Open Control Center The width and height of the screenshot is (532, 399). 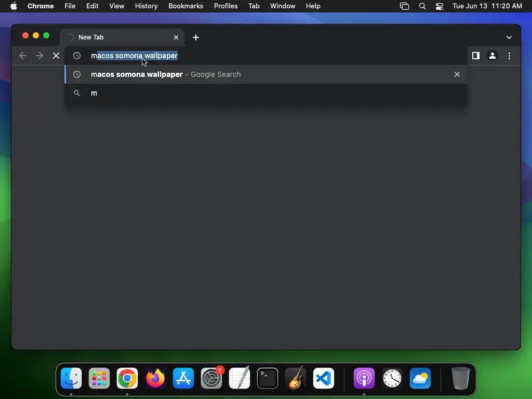pyautogui.click(x=440, y=6)
